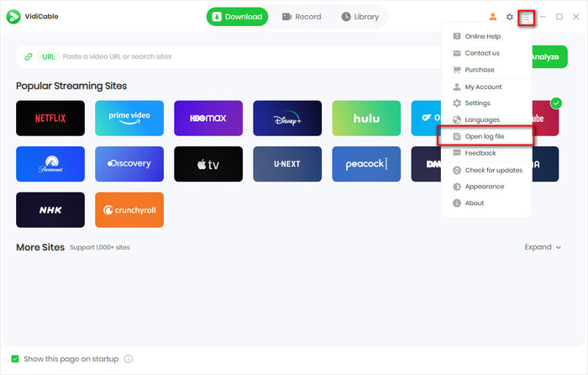Screen dimensions: 588x375
Task: Open the orange user account icon
Action: tap(493, 17)
